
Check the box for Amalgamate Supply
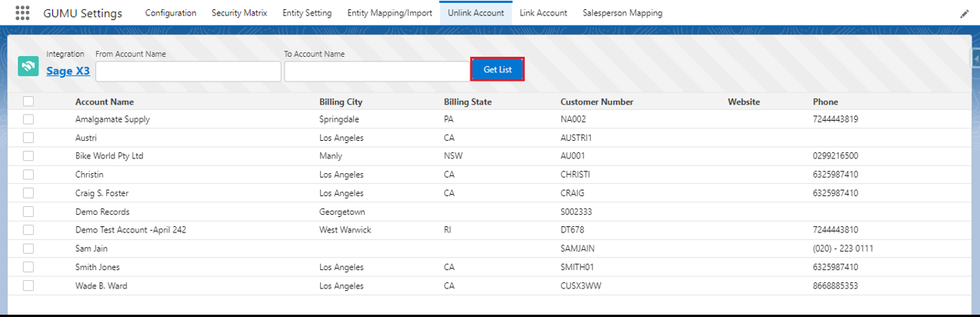click(x=28, y=119)
